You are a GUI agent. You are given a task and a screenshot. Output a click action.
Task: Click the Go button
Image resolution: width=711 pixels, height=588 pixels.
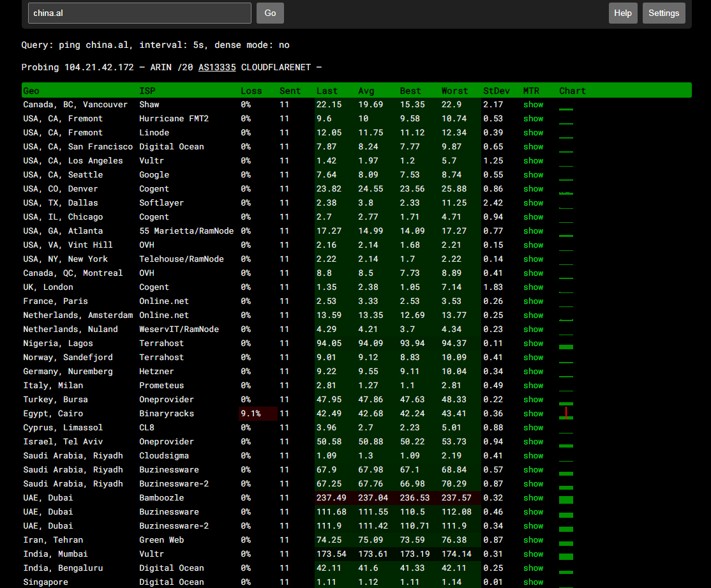(270, 13)
